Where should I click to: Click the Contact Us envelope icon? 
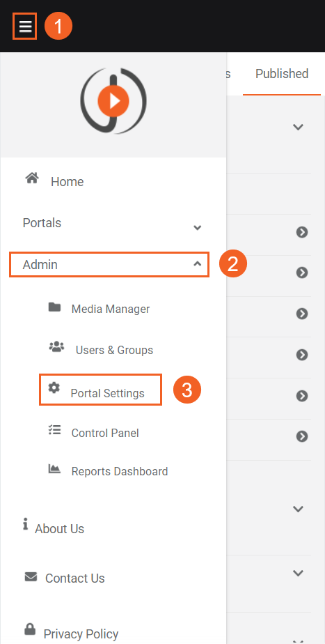click(31, 576)
